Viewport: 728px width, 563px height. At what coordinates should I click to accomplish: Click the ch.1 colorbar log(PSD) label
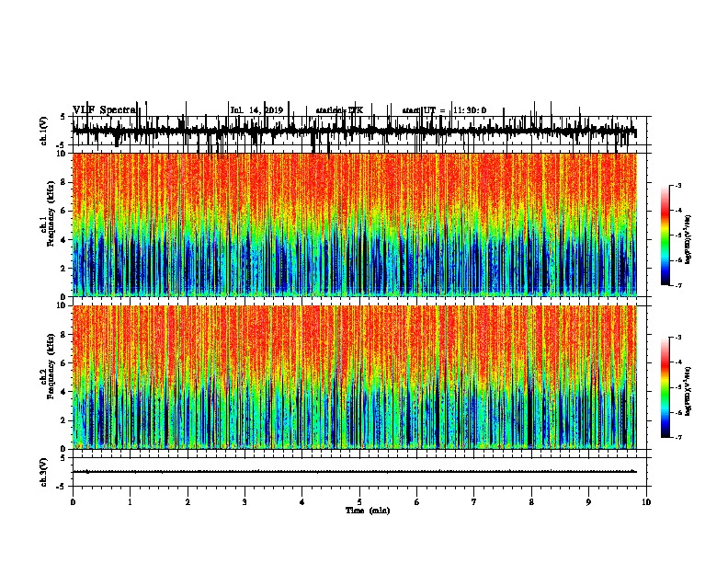tap(688, 240)
